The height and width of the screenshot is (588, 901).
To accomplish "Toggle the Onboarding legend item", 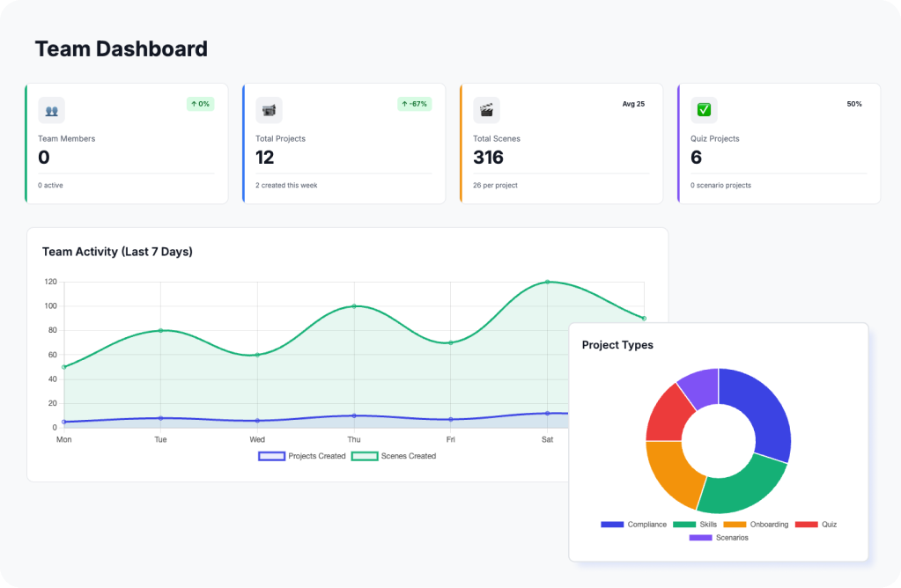I will click(x=756, y=525).
